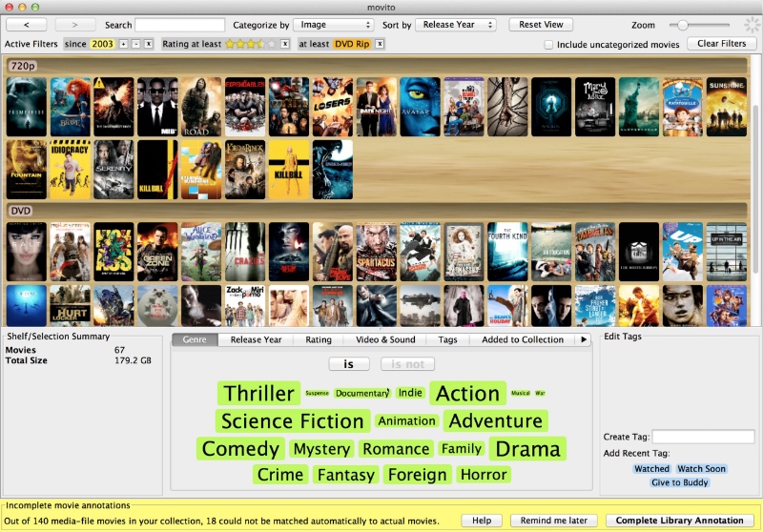763x532 pixels.
Task: Select The Road movie poster
Action: coord(201,107)
